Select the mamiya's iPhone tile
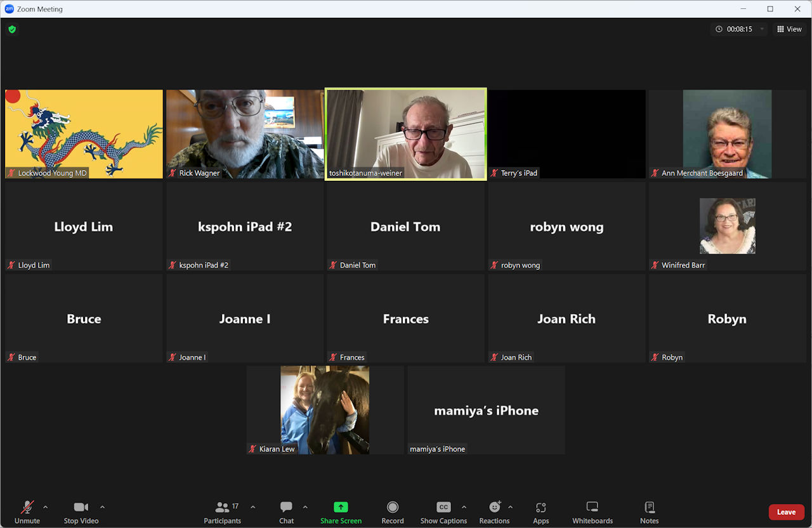Image resolution: width=812 pixels, height=528 pixels. pyautogui.click(x=486, y=410)
